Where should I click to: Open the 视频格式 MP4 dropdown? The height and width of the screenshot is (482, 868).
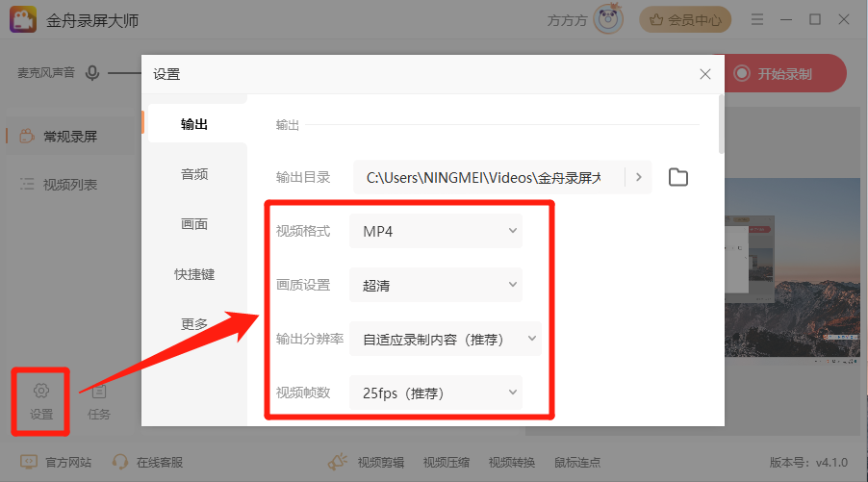click(x=436, y=231)
